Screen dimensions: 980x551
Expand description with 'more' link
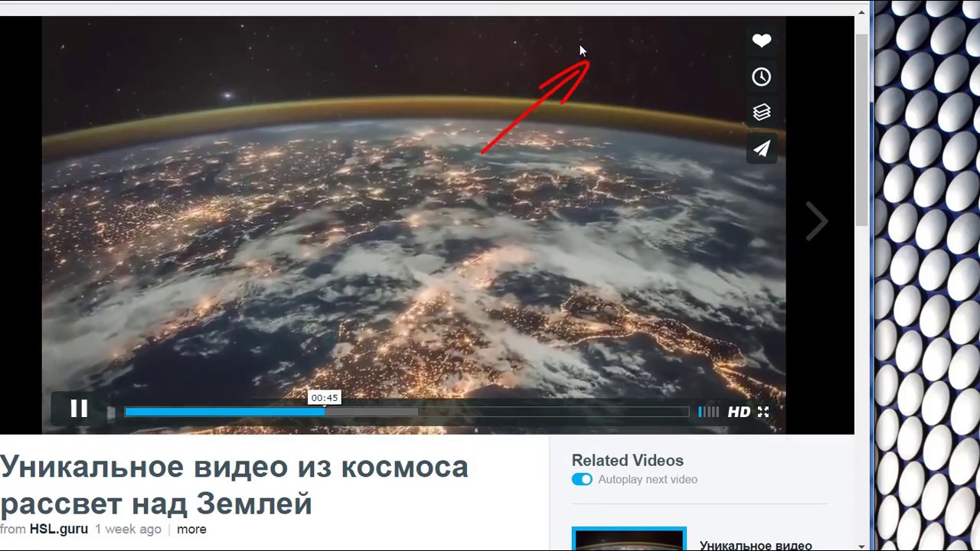tap(191, 529)
